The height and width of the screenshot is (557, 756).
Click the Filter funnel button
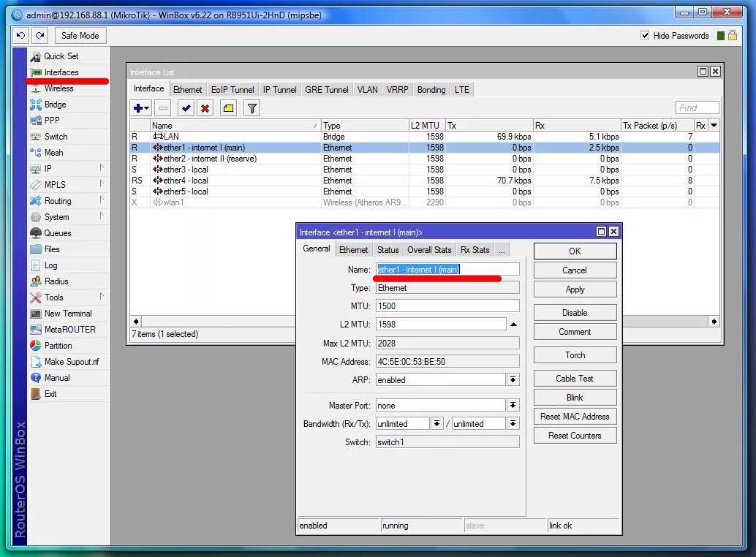pos(252,108)
